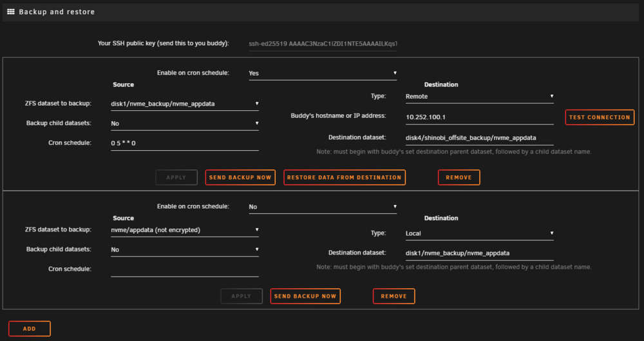Screen dimensions: 644x341
Task: Click Remove button for the local backup job
Action: [394, 296]
